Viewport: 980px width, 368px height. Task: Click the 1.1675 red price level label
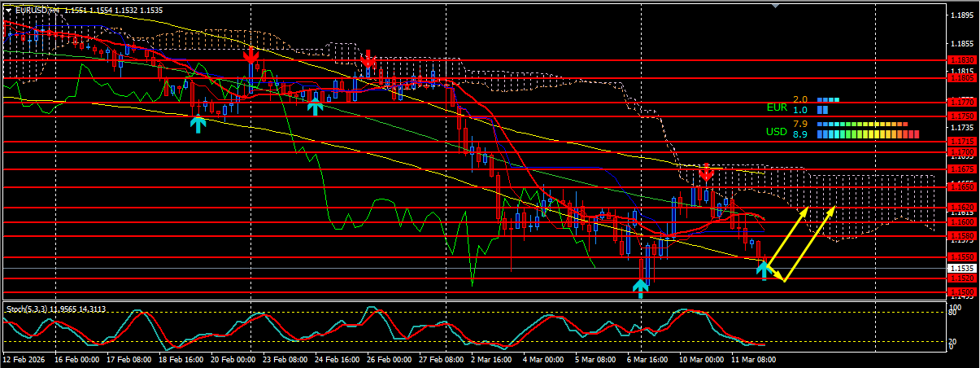963,169
